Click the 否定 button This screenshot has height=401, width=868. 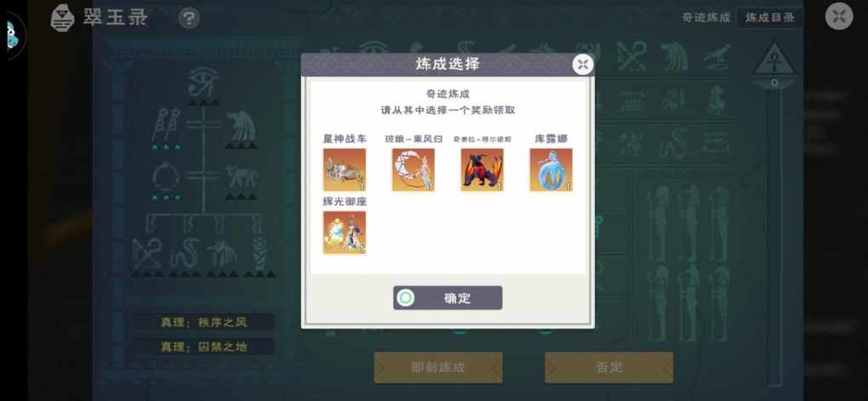coord(609,367)
